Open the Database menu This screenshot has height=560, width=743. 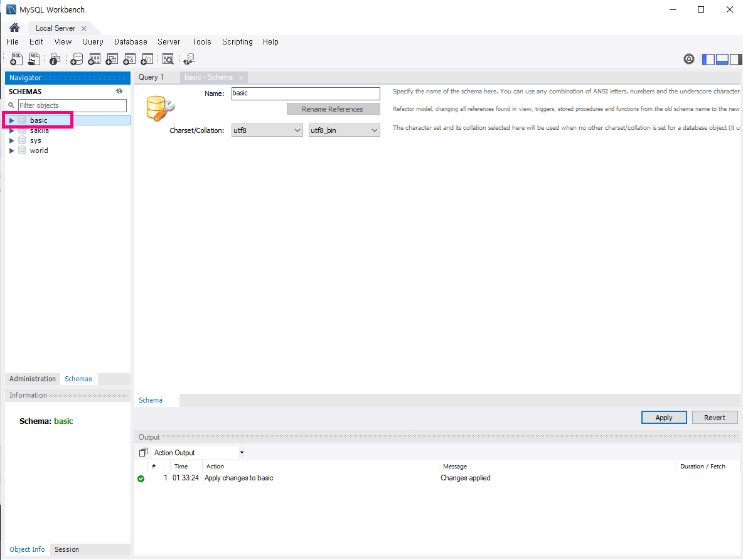click(131, 41)
